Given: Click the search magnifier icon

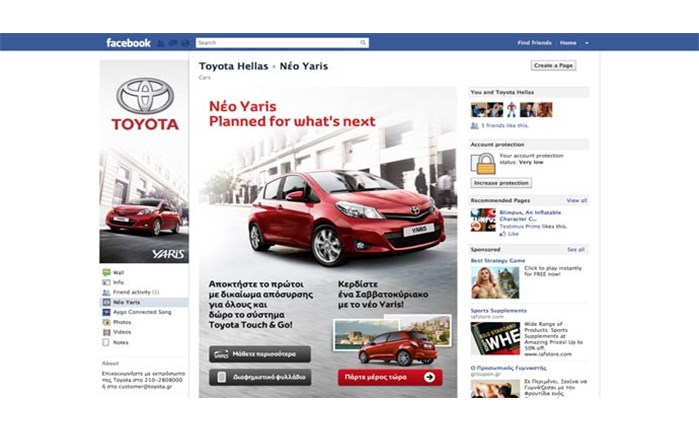Looking at the screenshot, I should (363, 43).
